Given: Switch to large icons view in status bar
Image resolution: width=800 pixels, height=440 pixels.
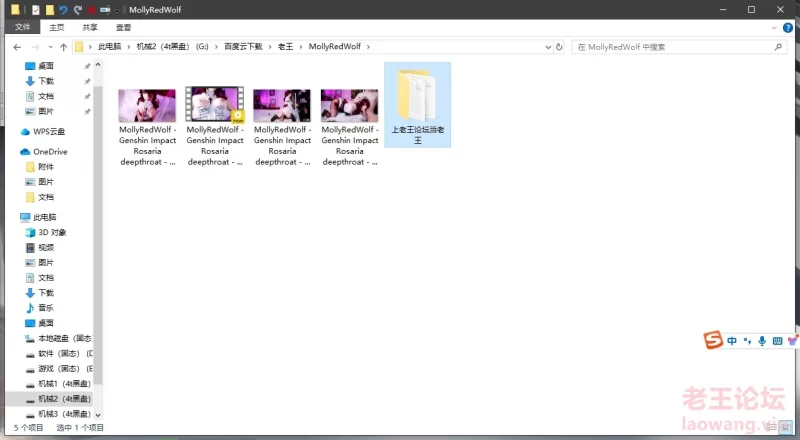Looking at the screenshot, I should point(786,428).
